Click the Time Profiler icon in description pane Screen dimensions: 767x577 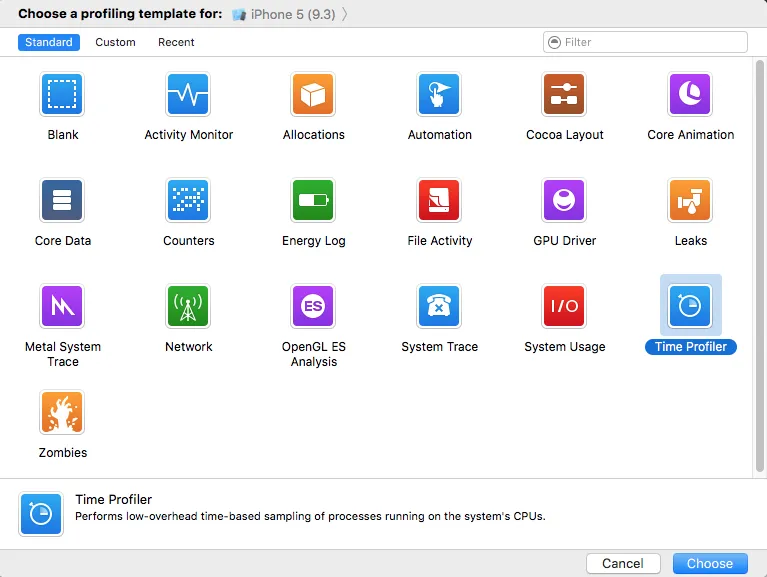[41, 514]
